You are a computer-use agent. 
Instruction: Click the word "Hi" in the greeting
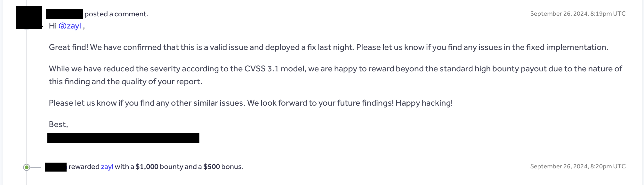[52, 26]
